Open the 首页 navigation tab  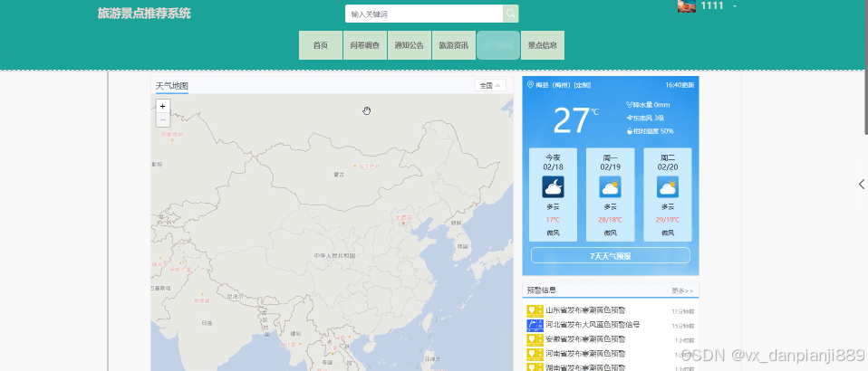(321, 45)
